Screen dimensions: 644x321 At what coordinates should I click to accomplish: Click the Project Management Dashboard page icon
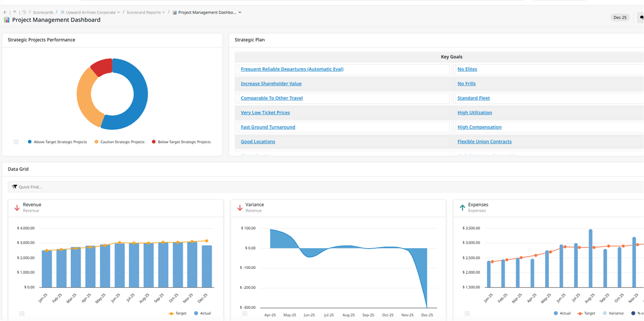click(x=6, y=20)
